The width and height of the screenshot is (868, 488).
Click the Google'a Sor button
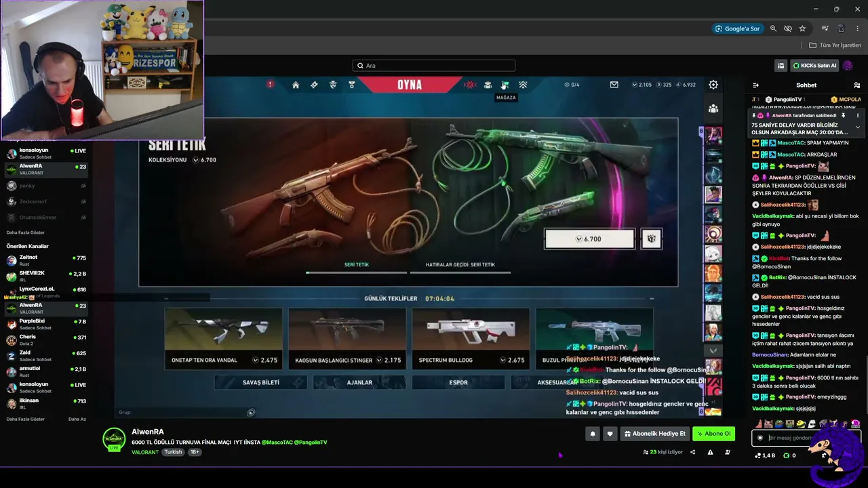[737, 28]
